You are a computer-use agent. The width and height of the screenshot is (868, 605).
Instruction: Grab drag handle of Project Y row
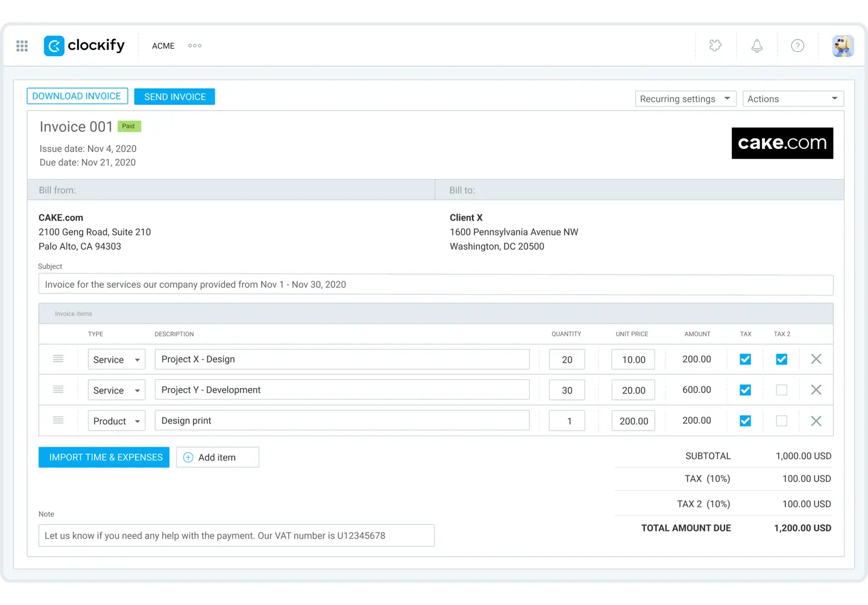click(x=58, y=390)
